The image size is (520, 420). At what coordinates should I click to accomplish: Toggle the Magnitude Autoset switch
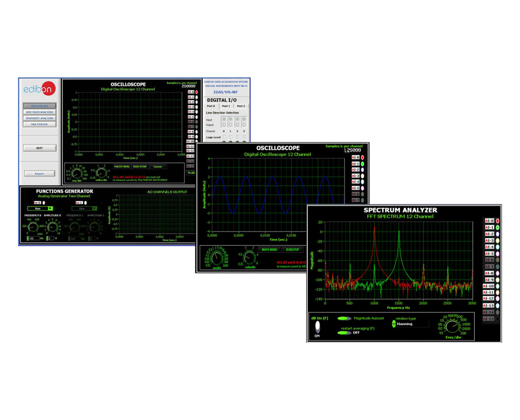344,318
